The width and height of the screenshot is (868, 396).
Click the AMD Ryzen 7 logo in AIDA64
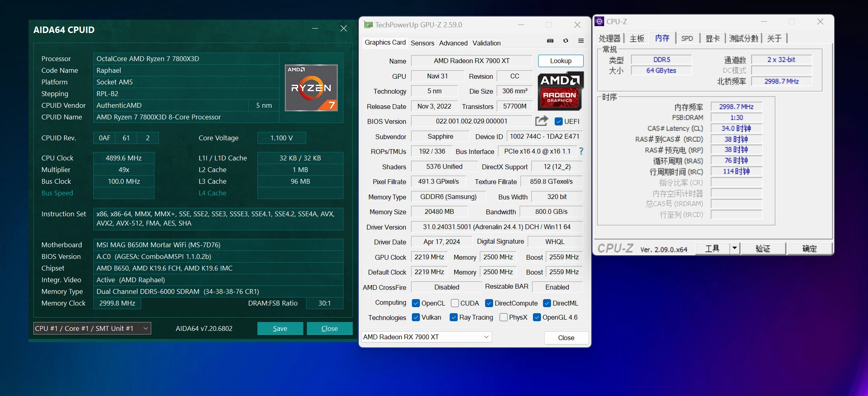point(311,88)
